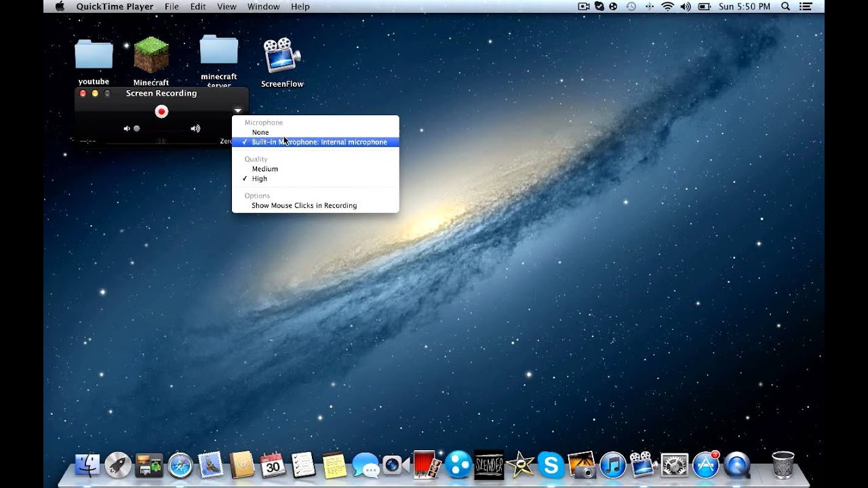Open the Bluetooth menu bar icon

[649, 7]
